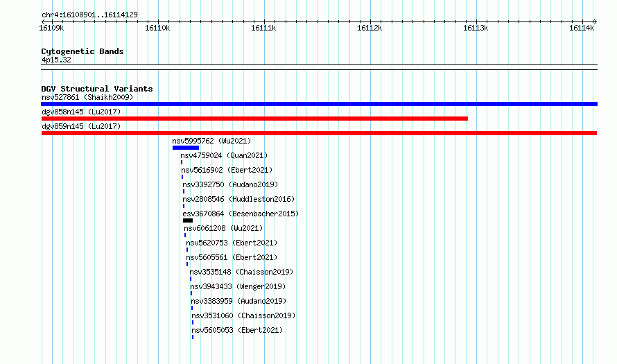Viewport: 617px width, 364px height.
Task: Select the 4p15.32 cytogenetic band label
Action: 56,60
